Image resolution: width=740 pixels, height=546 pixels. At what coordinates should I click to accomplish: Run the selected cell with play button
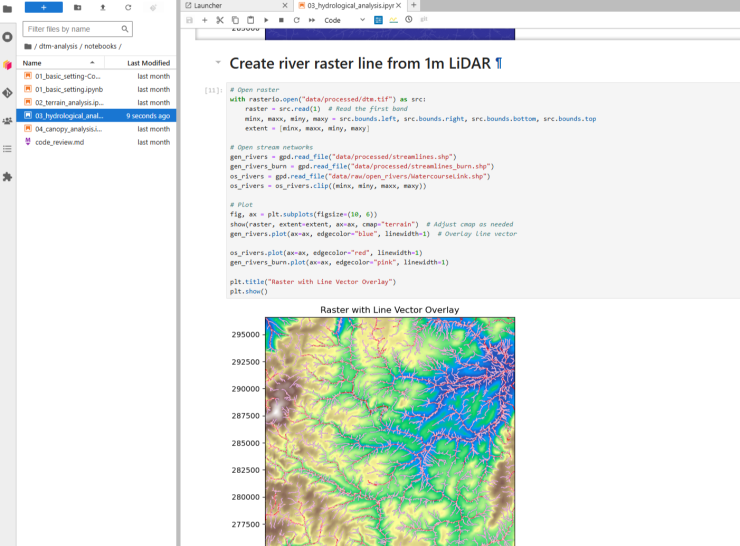point(266,20)
